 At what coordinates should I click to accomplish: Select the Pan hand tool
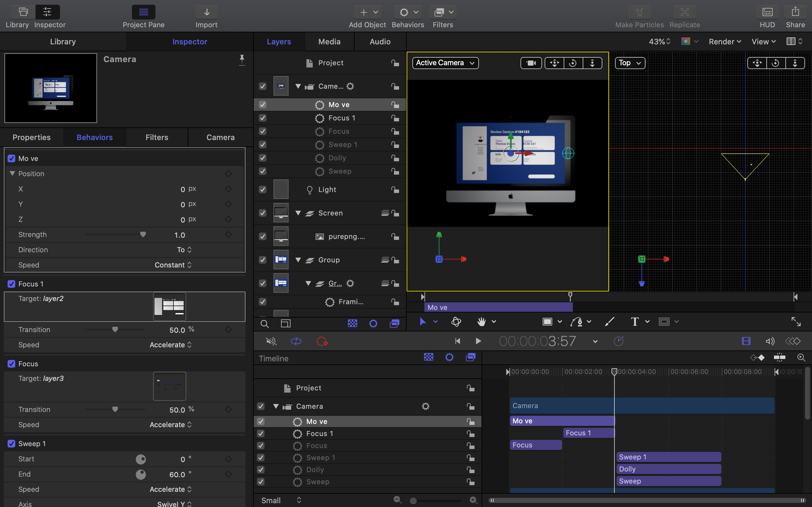[481, 322]
